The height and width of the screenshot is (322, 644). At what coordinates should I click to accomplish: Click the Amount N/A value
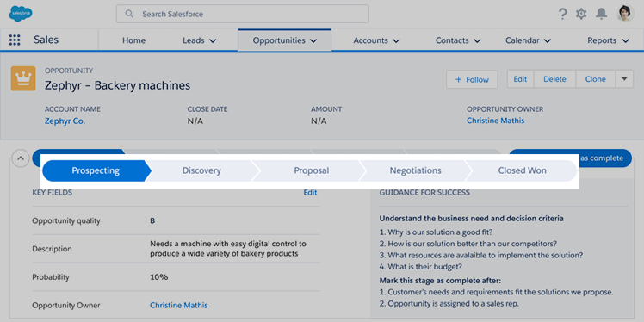click(x=319, y=121)
